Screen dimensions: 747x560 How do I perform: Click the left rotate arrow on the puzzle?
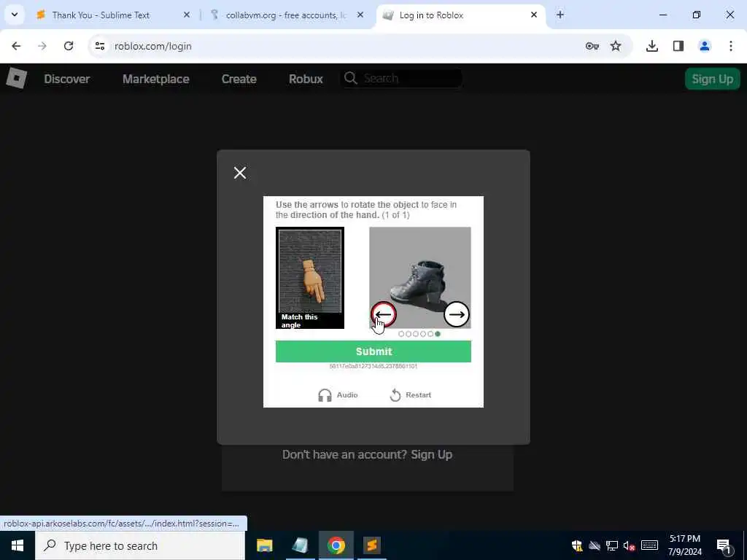pos(384,314)
